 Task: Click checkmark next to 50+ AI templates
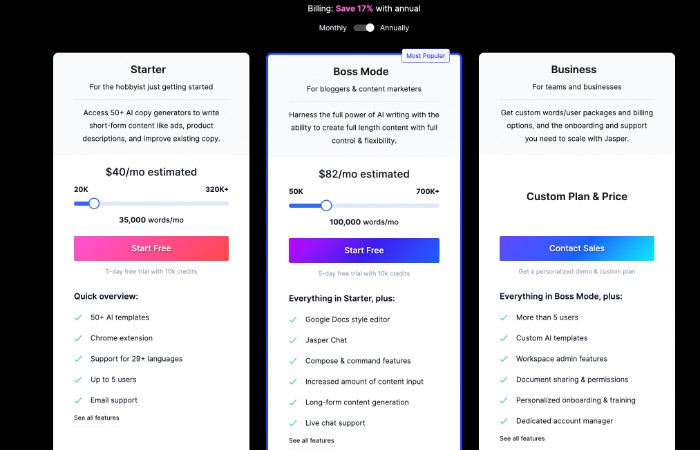[x=78, y=317]
